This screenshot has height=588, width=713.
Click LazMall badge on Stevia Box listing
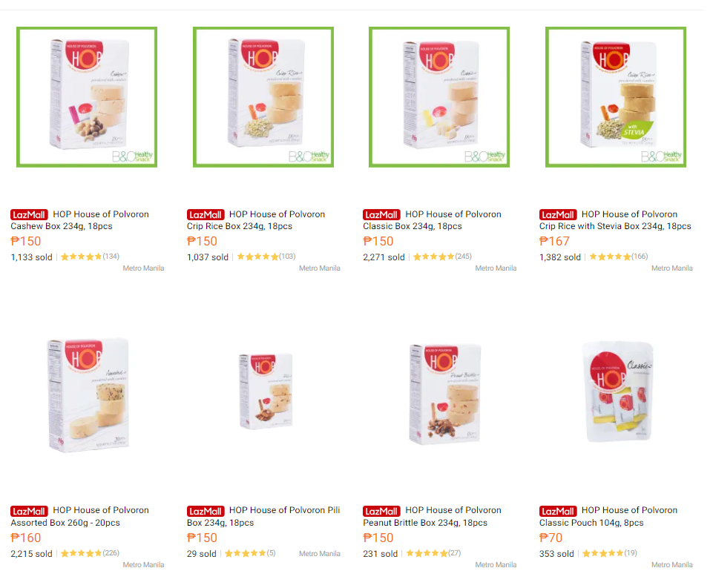click(x=558, y=214)
